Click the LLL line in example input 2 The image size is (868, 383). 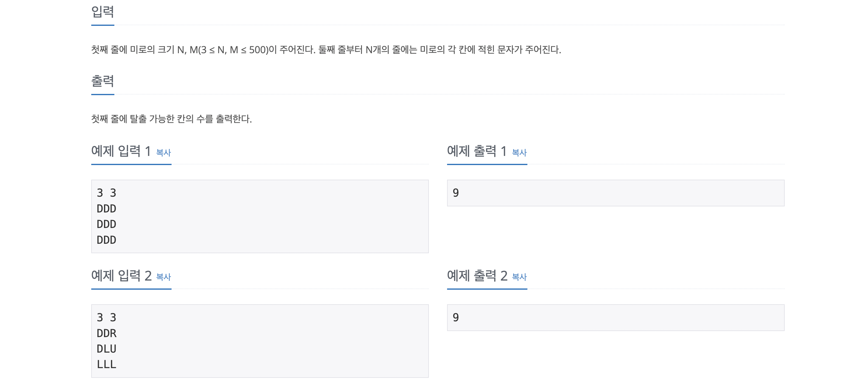(x=106, y=364)
